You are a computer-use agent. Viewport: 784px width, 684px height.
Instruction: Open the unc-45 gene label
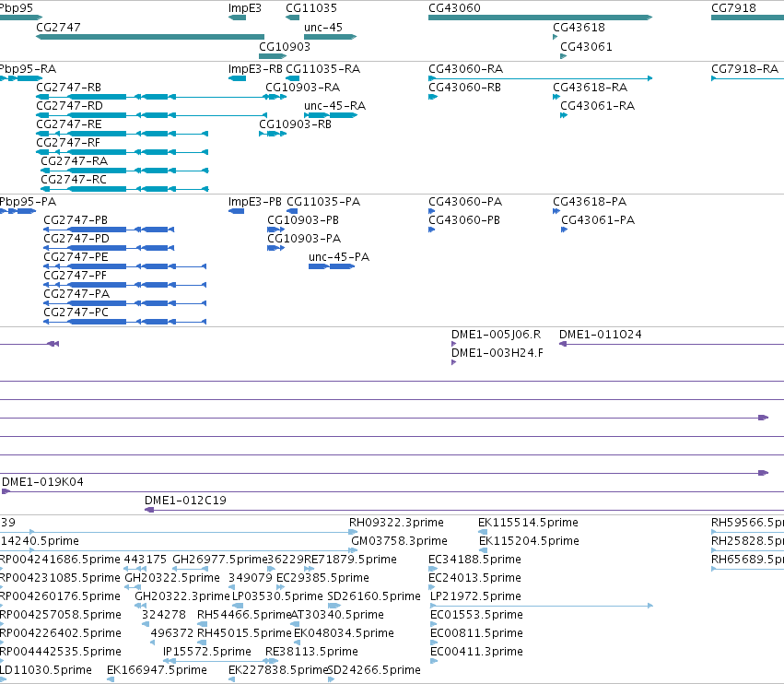click(x=323, y=27)
